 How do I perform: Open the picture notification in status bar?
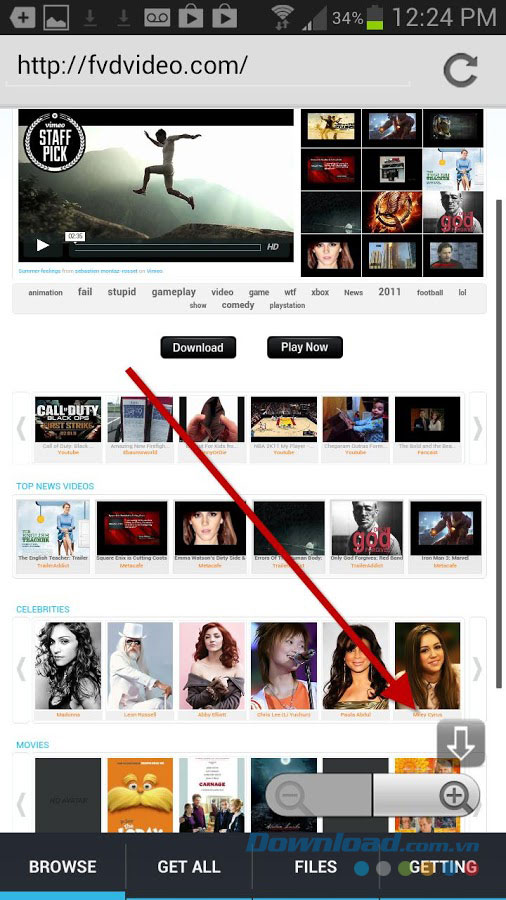tap(56, 17)
